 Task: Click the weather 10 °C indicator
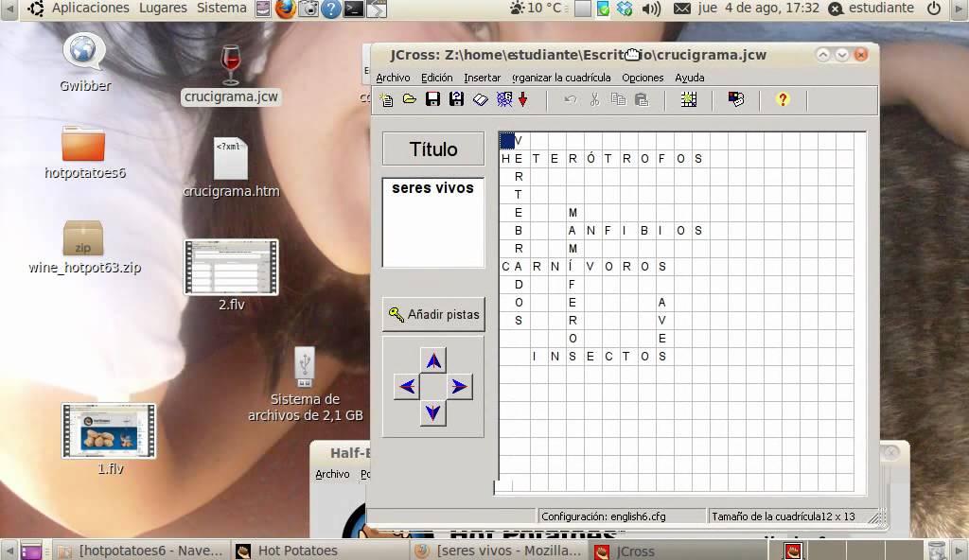[536, 8]
